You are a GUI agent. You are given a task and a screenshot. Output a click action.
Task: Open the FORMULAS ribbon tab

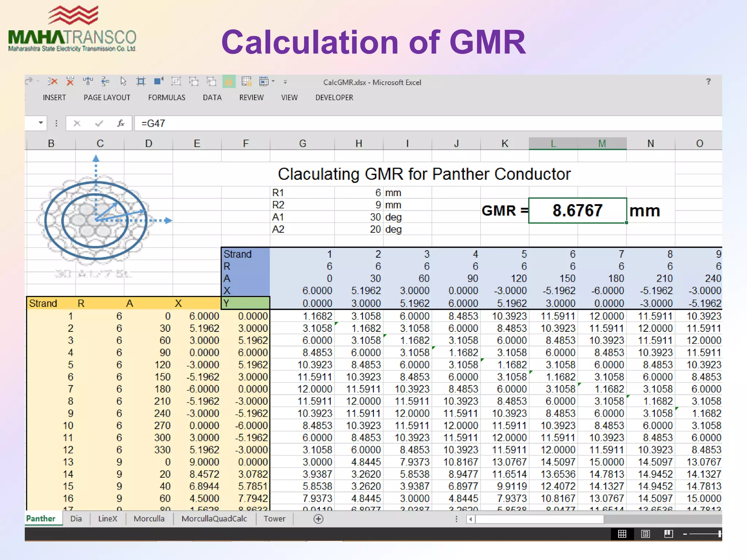167,97
